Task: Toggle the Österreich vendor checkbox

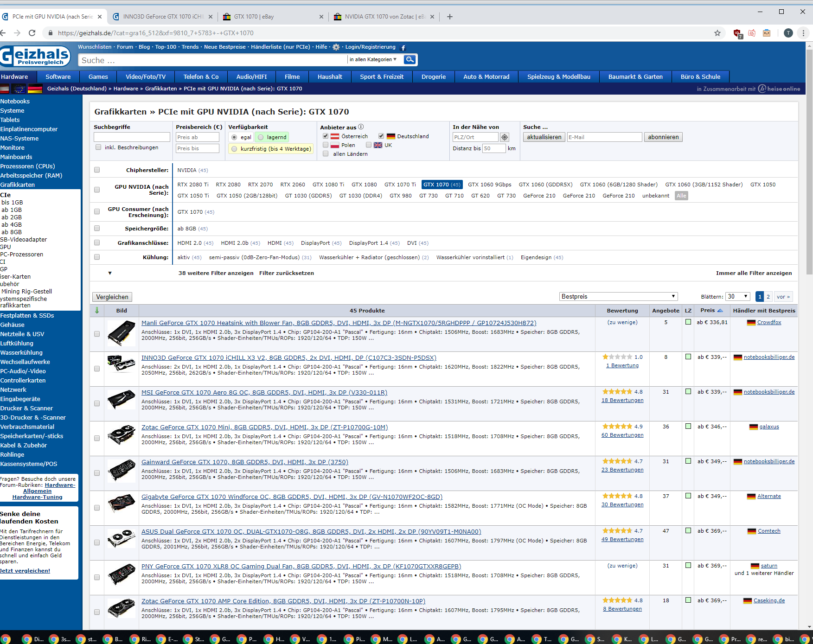Action: click(326, 136)
